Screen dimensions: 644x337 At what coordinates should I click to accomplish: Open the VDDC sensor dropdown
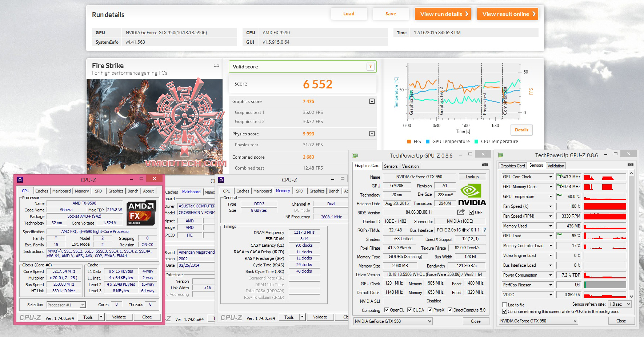[551, 295]
